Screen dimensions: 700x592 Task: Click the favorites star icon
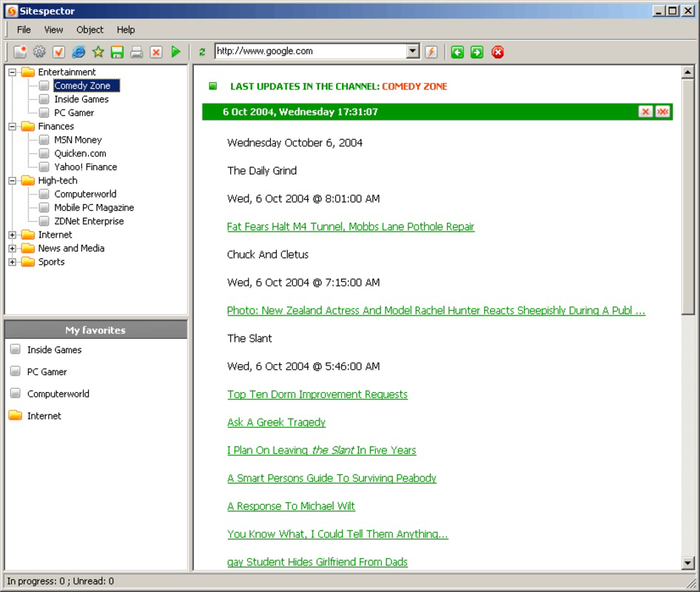tap(98, 52)
